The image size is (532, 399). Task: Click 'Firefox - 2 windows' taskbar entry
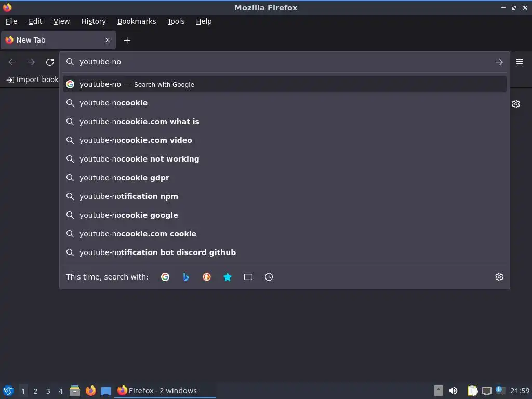(x=166, y=391)
